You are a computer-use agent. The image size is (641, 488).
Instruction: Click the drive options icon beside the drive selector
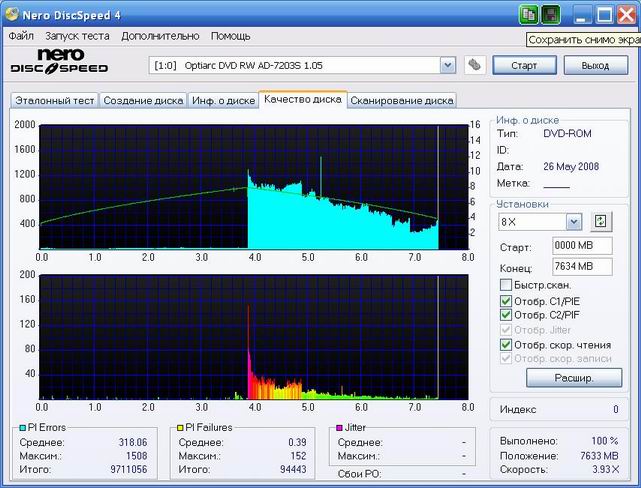(x=475, y=65)
